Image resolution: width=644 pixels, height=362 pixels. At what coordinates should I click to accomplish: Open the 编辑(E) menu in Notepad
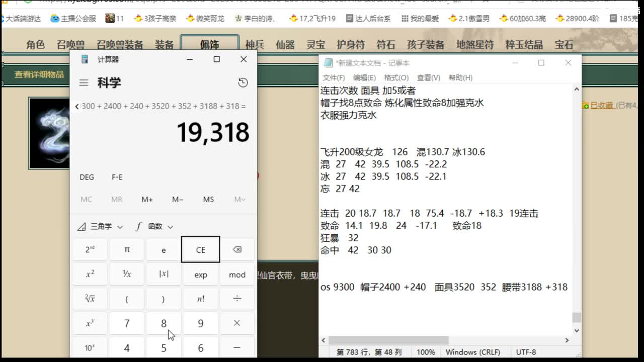coord(364,77)
